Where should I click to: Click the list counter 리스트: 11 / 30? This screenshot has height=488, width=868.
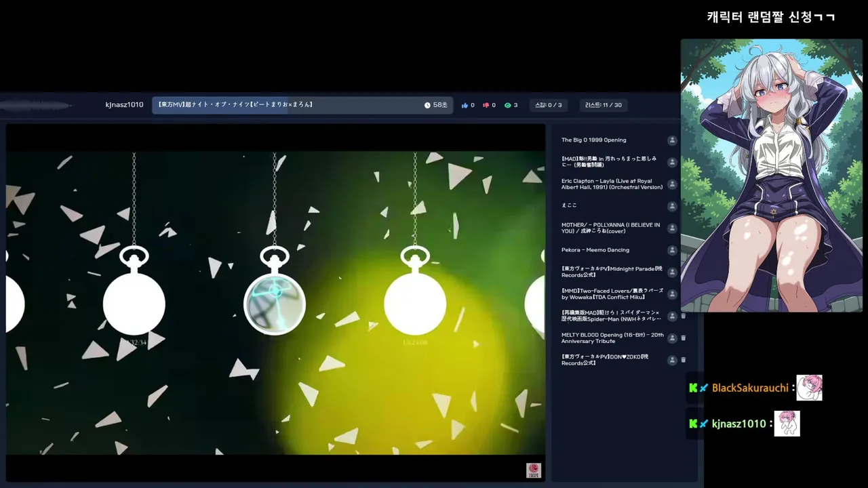(604, 105)
